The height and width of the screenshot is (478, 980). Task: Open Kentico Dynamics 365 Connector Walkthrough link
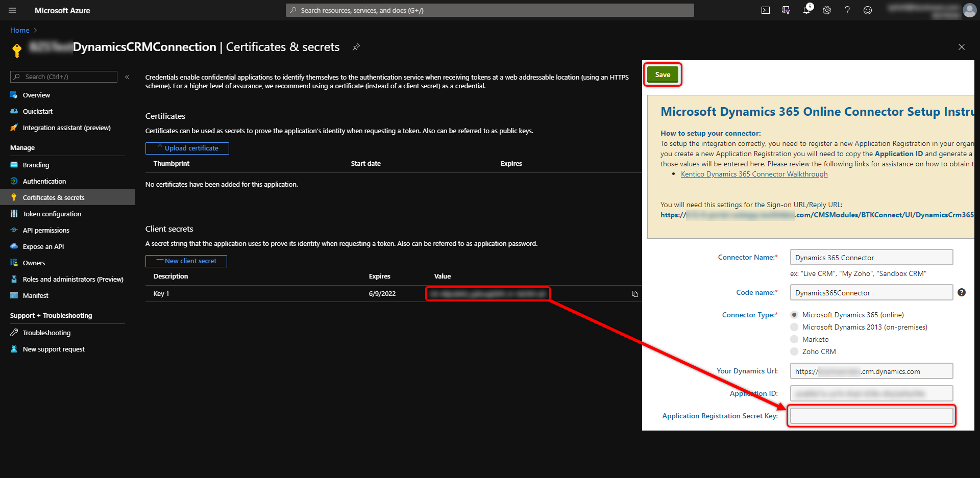(x=754, y=174)
